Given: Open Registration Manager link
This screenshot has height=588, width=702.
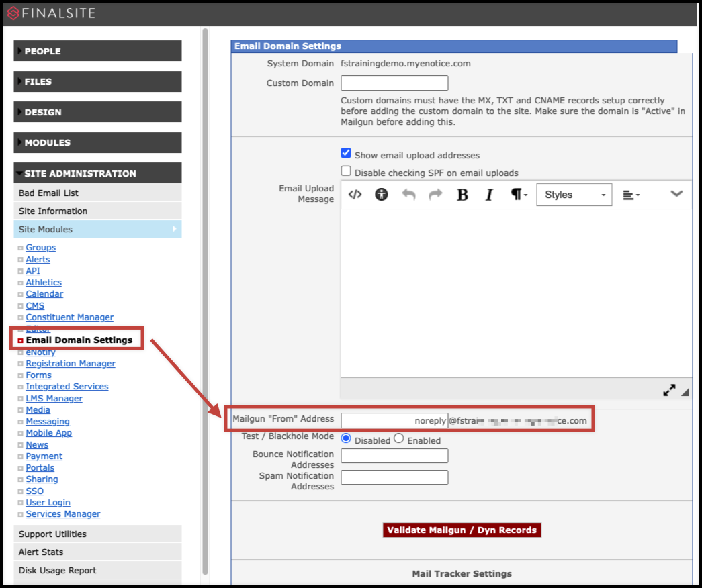Looking at the screenshot, I should pyautogui.click(x=71, y=363).
